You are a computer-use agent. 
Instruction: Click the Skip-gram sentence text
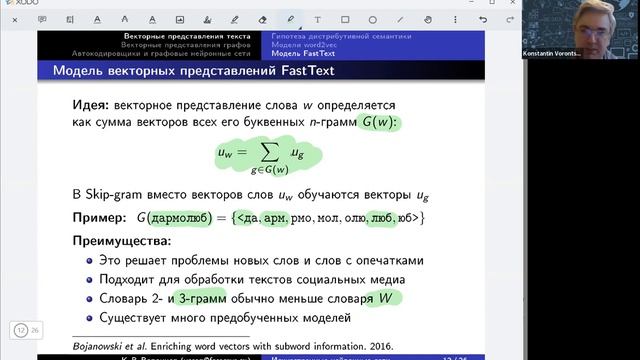click(x=251, y=195)
